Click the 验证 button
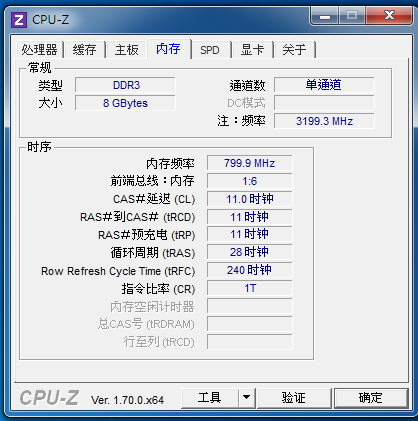418x421 pixels. click(x=294, y=398)
